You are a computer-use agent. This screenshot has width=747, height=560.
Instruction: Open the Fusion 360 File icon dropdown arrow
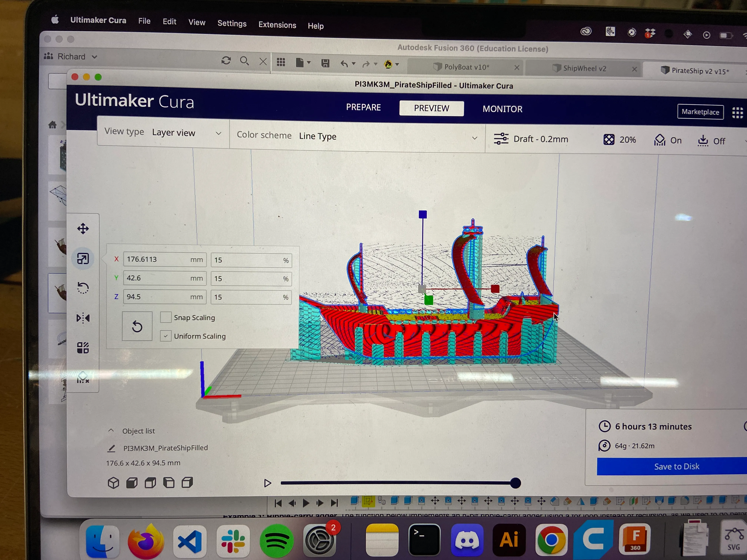[x=308, y=63]
